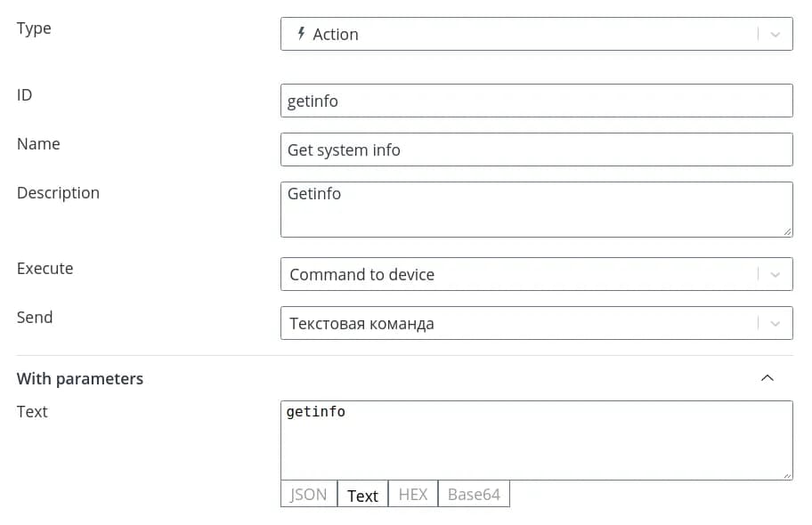Open the Send dropdown chevron

(775, 323)
